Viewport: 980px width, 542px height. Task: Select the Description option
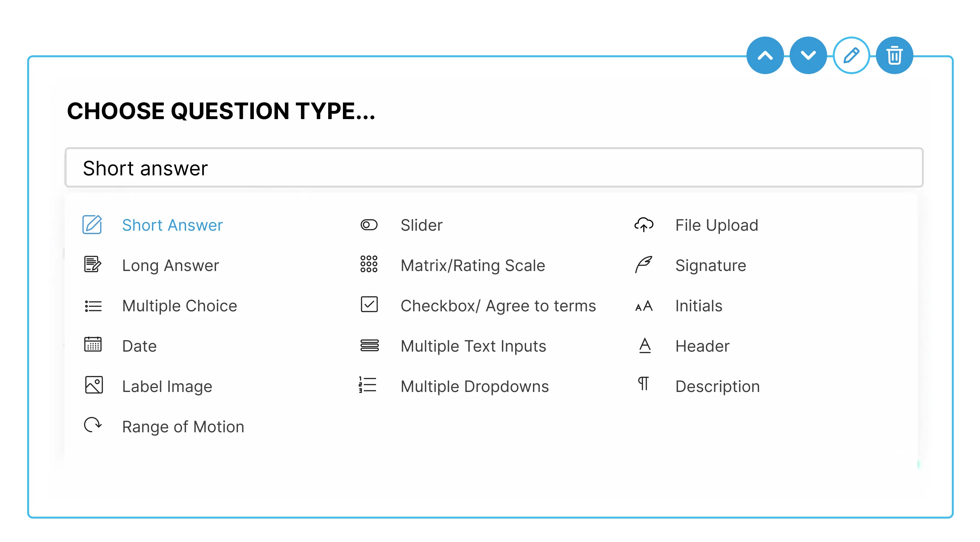[717, 386]
